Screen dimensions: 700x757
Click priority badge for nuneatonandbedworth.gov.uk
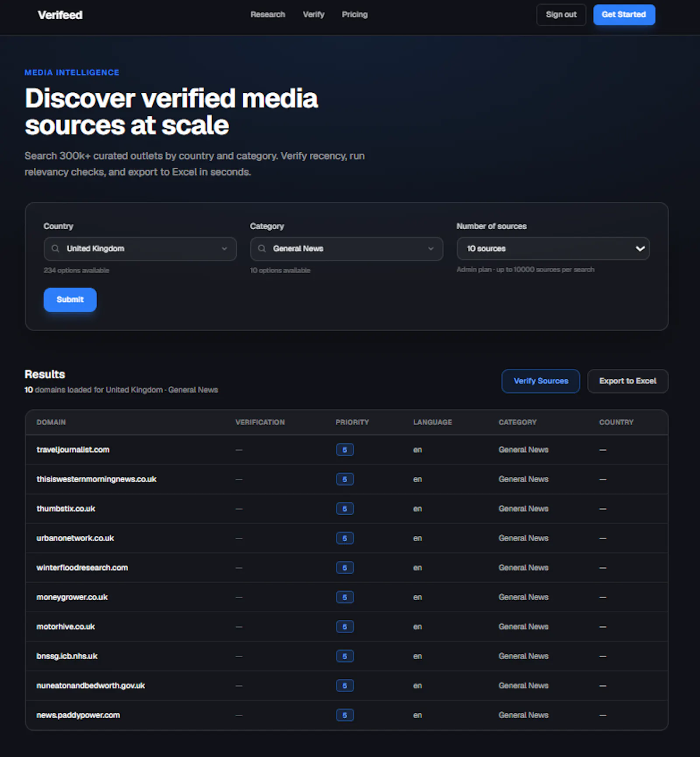[x=345, y=686]
